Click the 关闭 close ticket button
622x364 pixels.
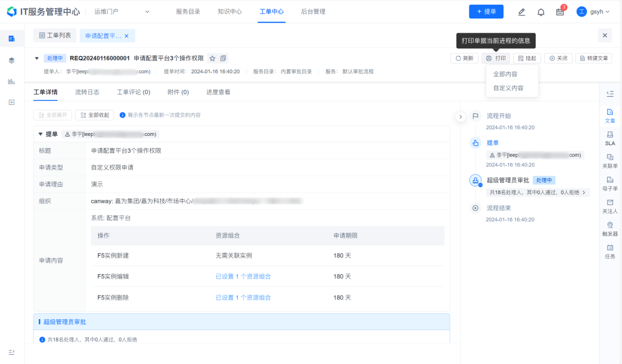click(x=559, y=58)
